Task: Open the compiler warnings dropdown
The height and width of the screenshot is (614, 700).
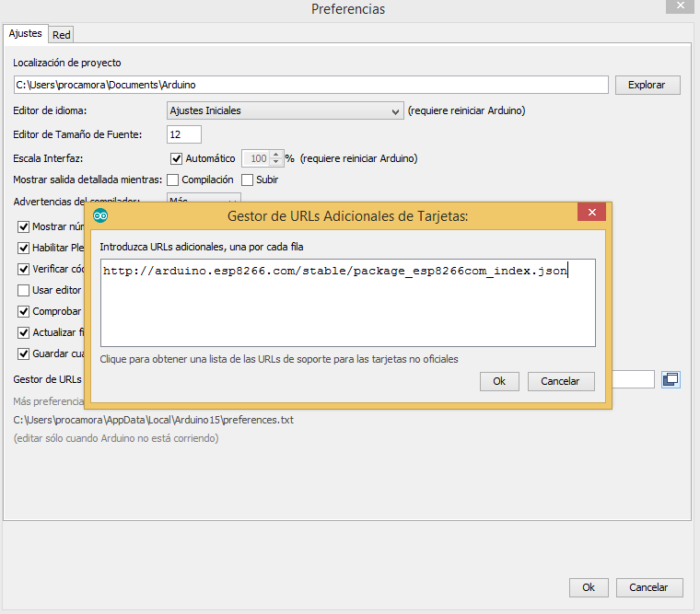Action: pyautogui.click(x=204, y=198)
